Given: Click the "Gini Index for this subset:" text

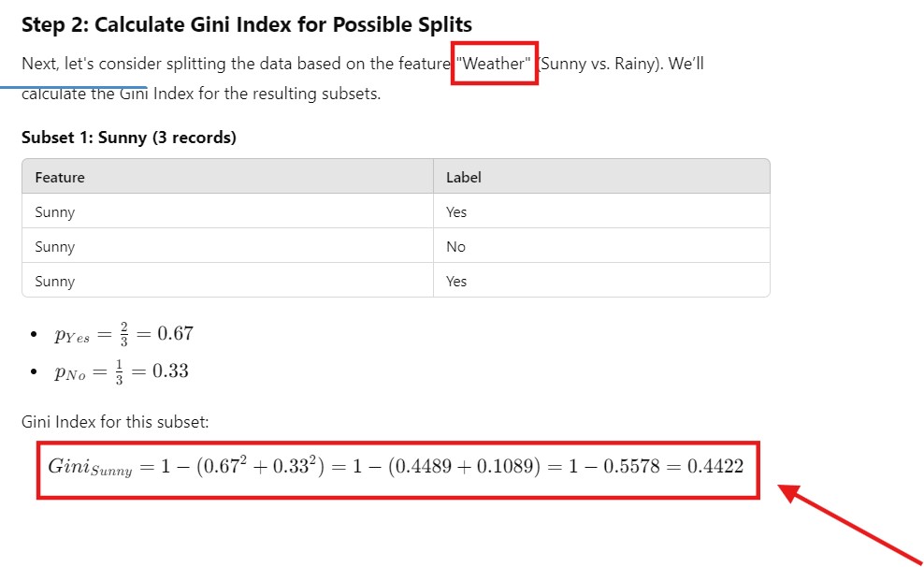Looking at the screenshot, I should [115, 422].
